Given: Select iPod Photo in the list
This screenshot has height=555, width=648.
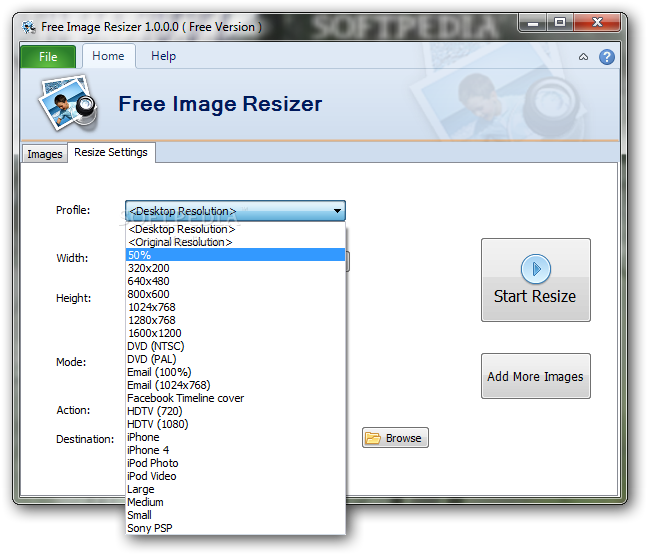Looking at the screenshot, I should (x=235, y=463).
